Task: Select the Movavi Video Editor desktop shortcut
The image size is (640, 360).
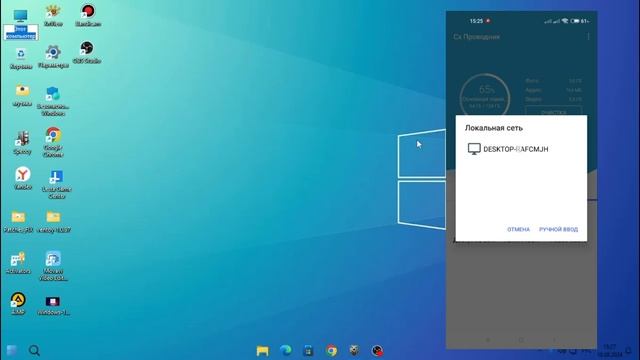Action: tap(53, 266)
